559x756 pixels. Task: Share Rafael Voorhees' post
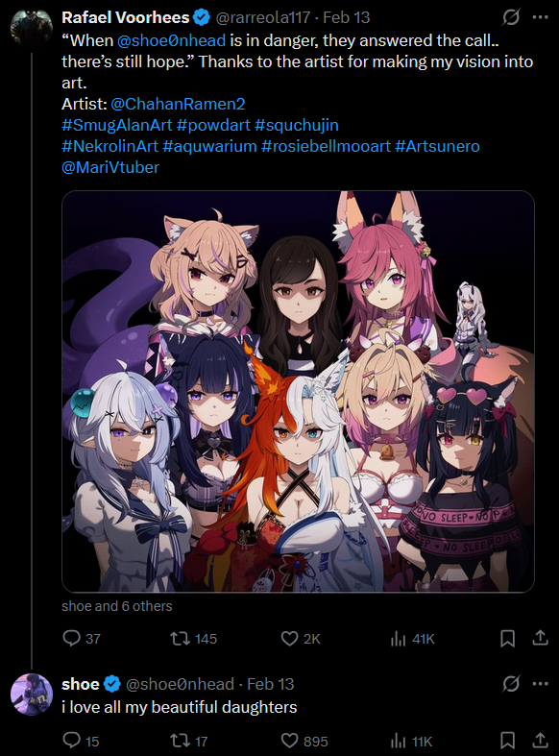tap(540, 638)
